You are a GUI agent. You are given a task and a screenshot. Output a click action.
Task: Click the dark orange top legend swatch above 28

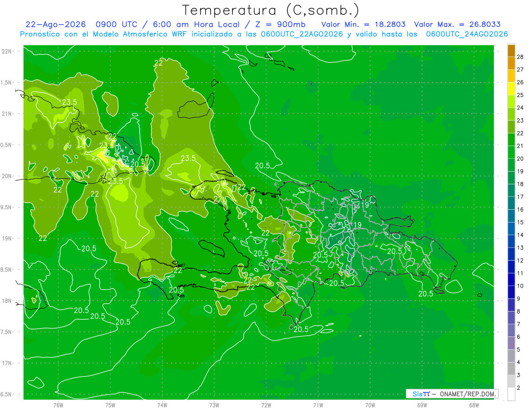click(x=511, y=51)
